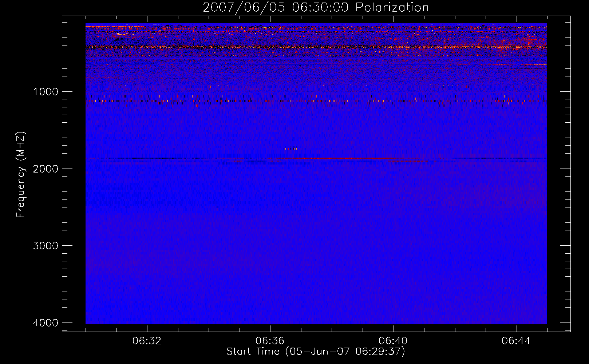Click the plot title '2007/06/05 06:30:00 Polarization'

point(316,8)
